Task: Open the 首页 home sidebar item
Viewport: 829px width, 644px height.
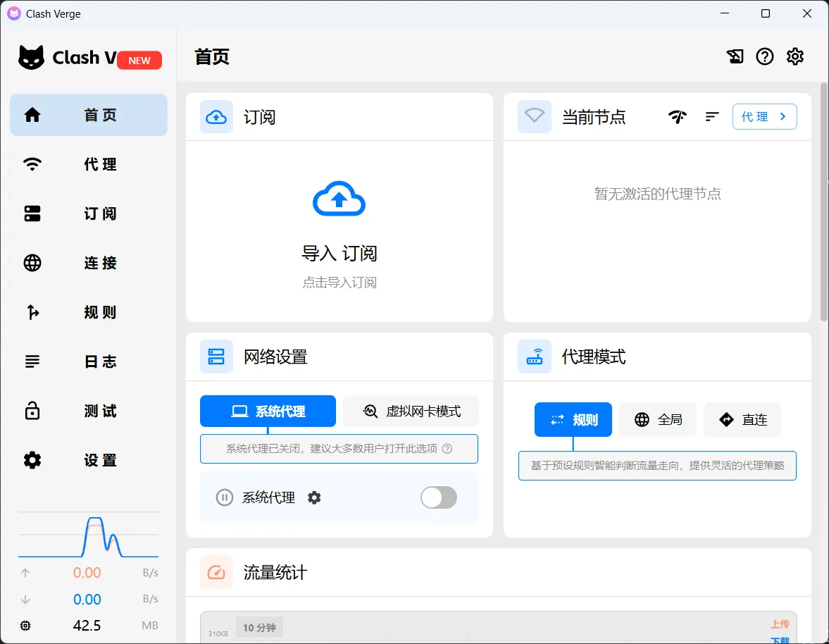Action: [88, 115]
